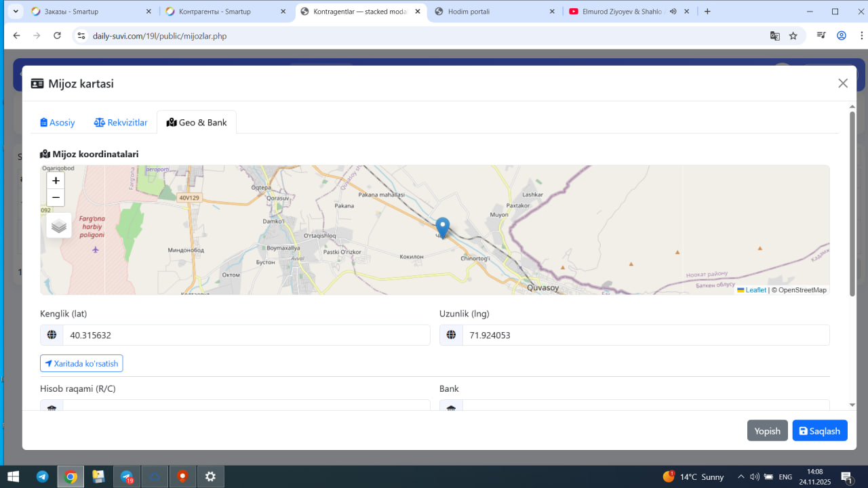Mute the Elmurod Ziyoyev tab audio
This screenshot has width=868, height=488.
[x=673, y=12]
